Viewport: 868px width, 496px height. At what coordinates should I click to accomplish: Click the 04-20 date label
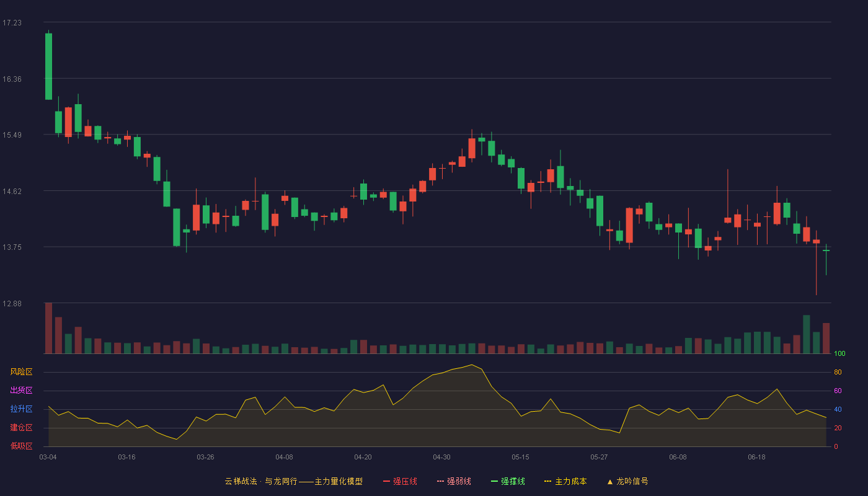tap(363, 457)
